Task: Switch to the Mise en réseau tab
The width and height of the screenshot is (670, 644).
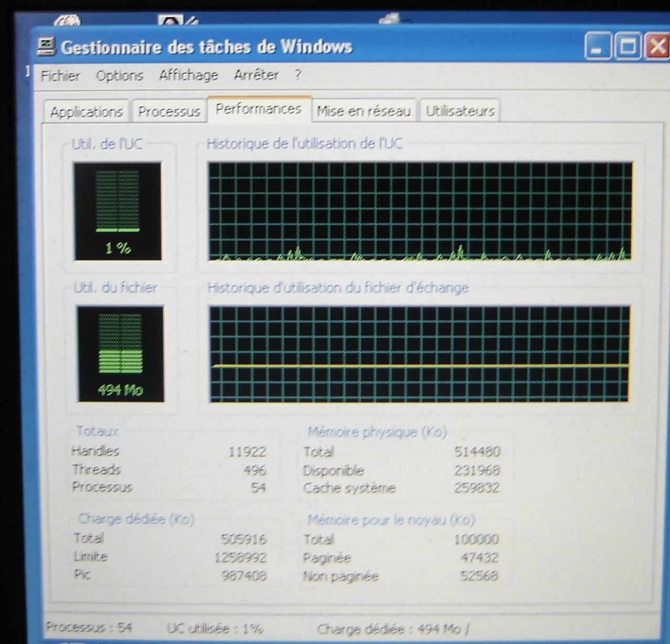Action: click(364, 111)
